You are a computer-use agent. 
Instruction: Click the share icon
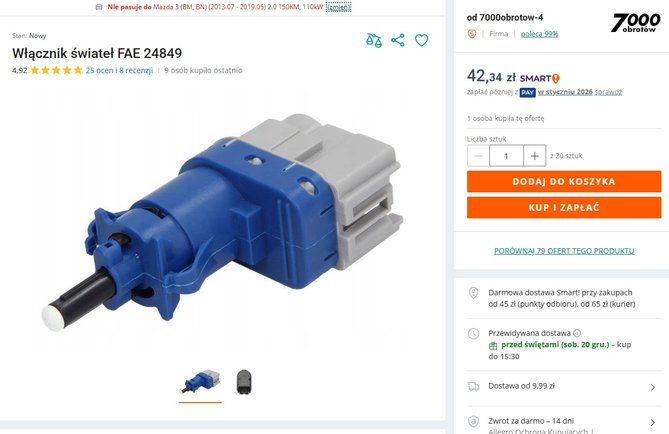[398, 40]
